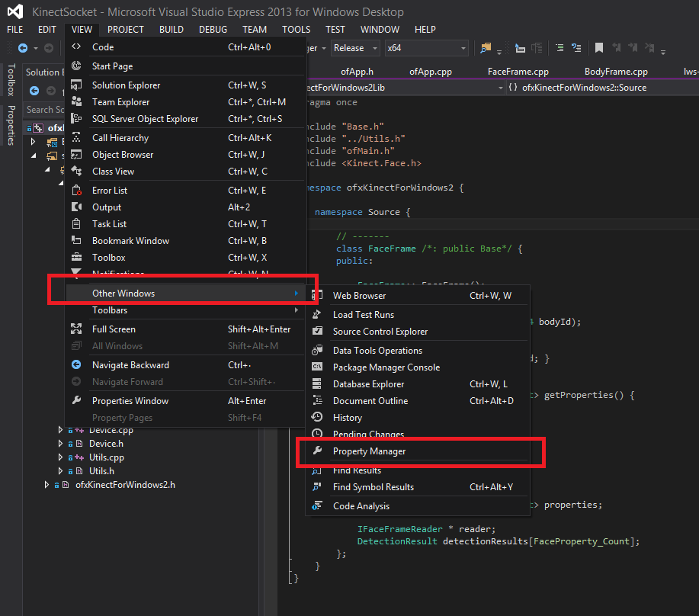The height and width of the screenshot is (616, 699).
Task: Click the Solution Explorer search field
Action: click(44, 109)
